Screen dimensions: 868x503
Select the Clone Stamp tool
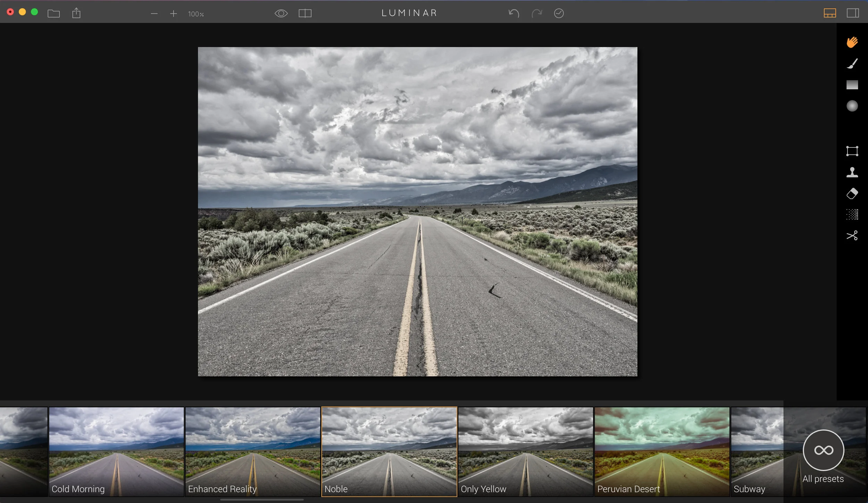click(x=852, y=172)
